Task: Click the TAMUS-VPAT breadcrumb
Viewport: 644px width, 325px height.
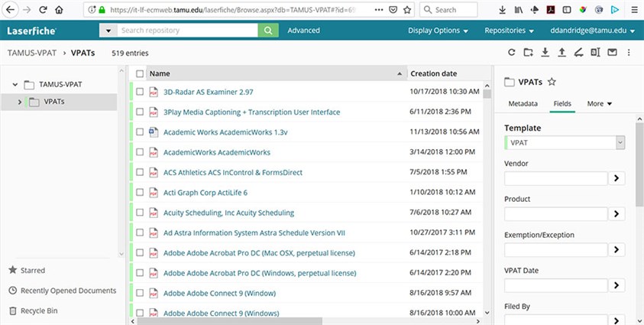Action: 32,53
